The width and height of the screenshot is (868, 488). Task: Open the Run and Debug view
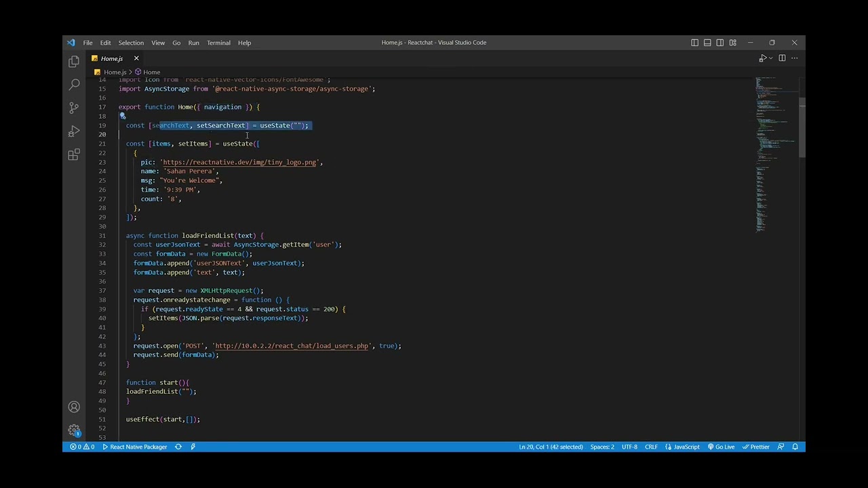coord(74,131)
